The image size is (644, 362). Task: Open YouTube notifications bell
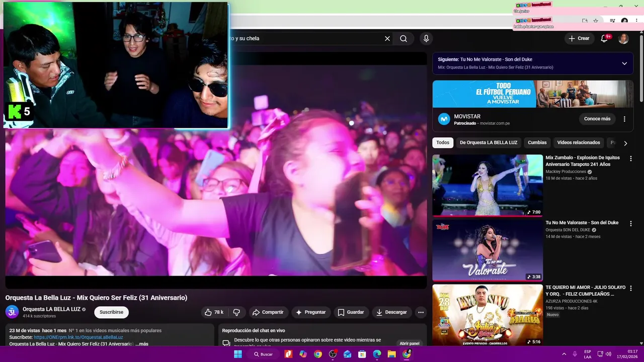(x=605, y=38)
